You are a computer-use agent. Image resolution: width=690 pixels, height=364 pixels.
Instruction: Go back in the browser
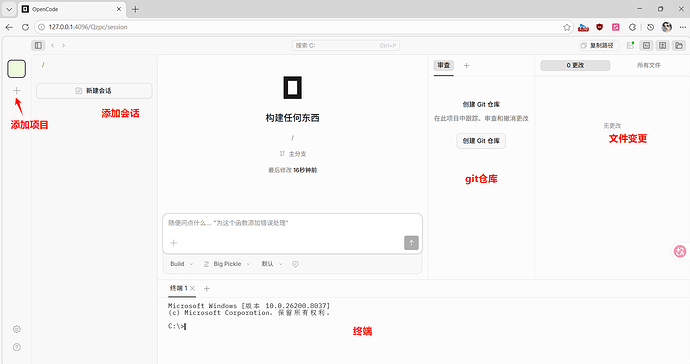[x=9, y=27]
